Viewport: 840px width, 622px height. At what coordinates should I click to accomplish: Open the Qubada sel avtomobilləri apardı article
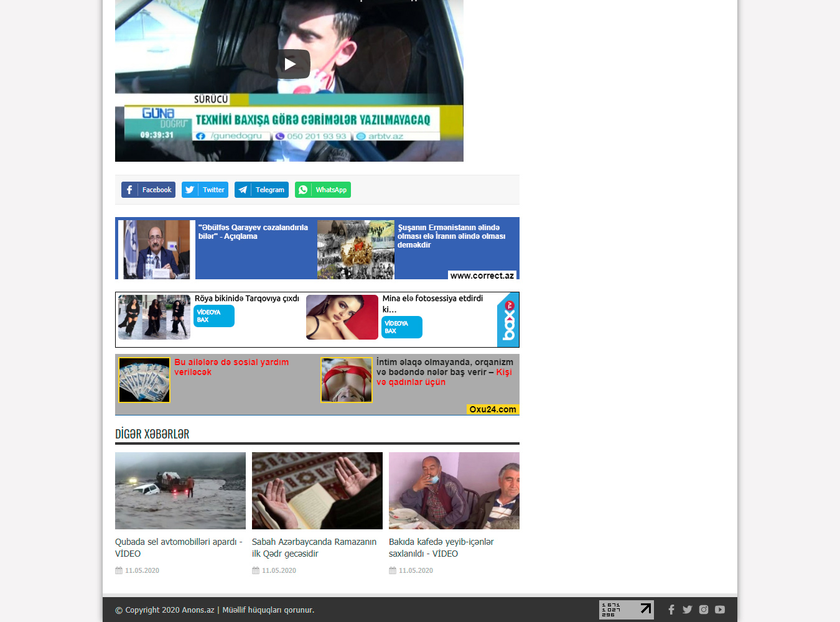pyautogui.click(x=178, y=547)
